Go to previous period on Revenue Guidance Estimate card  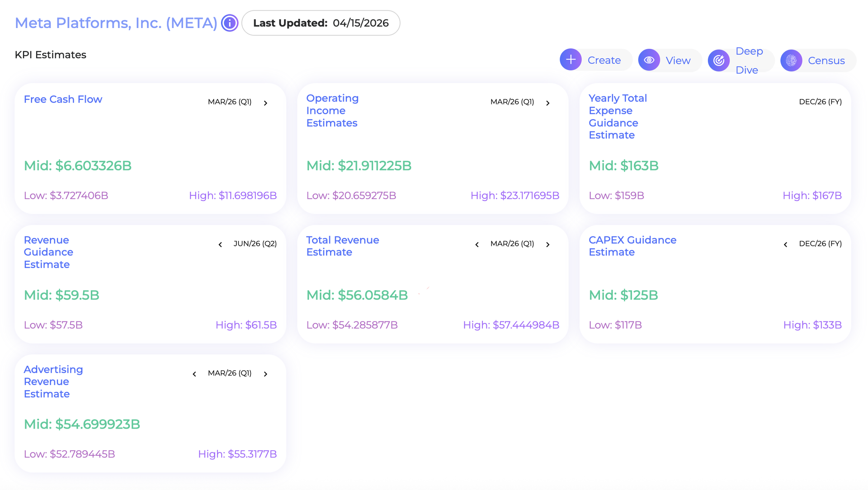click(x=220, y=245)
